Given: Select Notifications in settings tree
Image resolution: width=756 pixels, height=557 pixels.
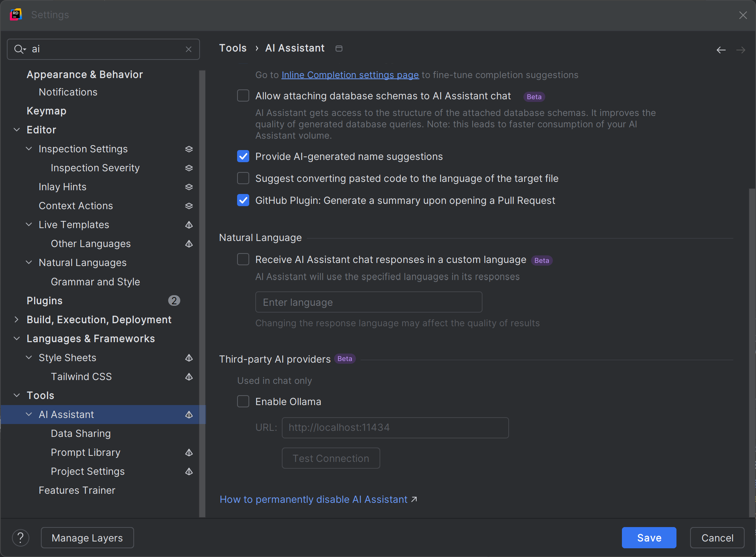Looking at the screenshot, I should coord(68,92).
